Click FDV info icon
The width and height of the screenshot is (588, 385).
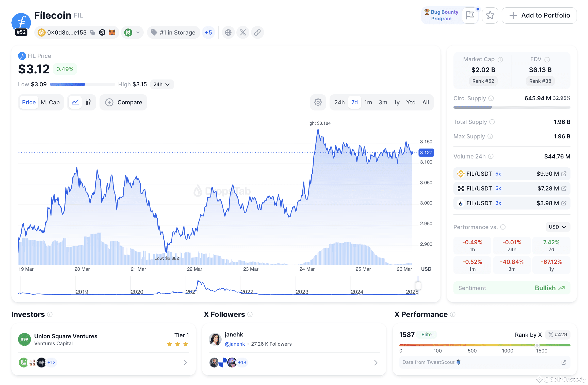(x=547, y=59)
